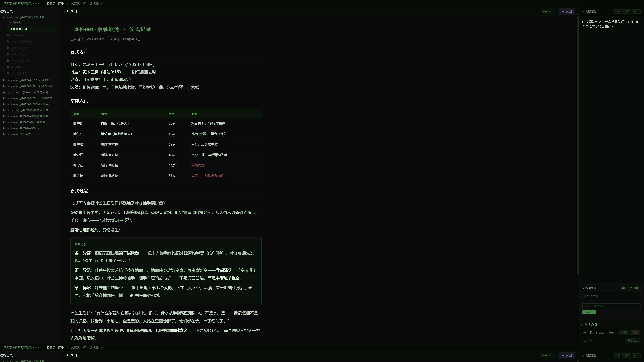Click the 叶守正 table row name
This screenshot has width=644, height=362.
pos(78,155)
